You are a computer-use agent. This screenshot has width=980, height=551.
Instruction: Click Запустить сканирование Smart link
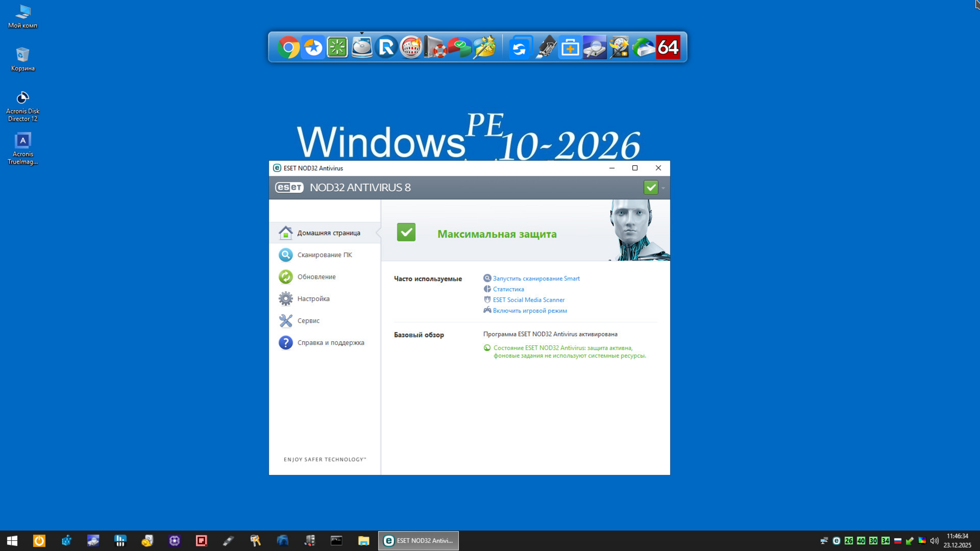click(536, 279)
